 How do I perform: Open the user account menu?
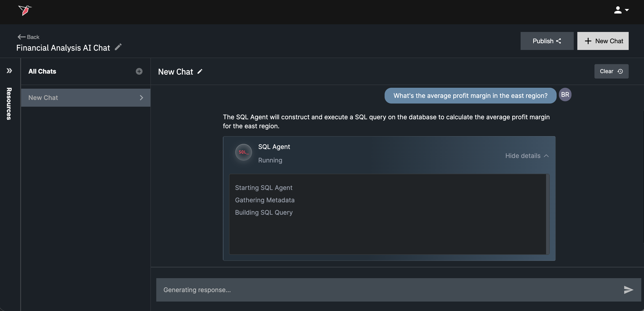(621, 10)
